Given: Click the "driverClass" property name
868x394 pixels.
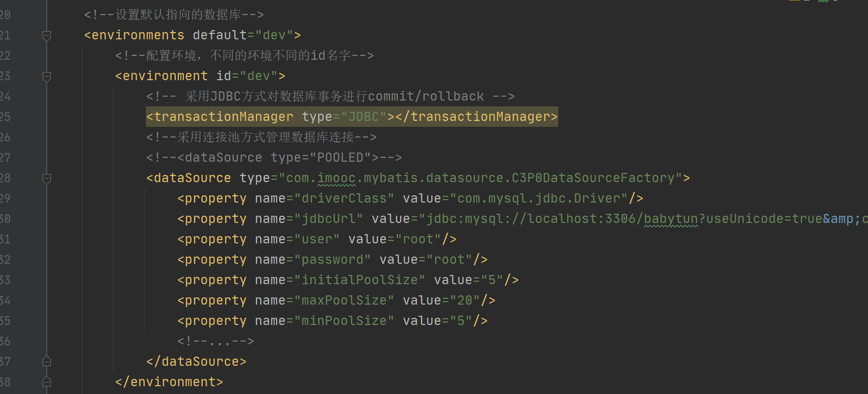Looking at the screenshot, I should (344, 198).
